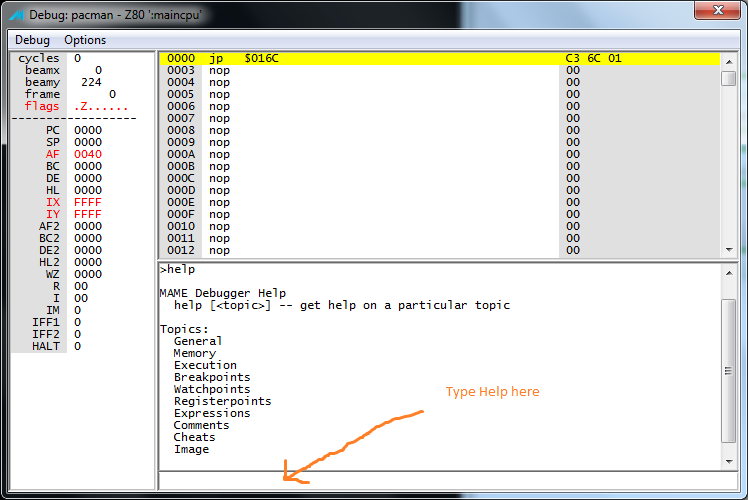Click the Memory help topic
The height and width of the screenshot is (500, 749).
point(195,353)
